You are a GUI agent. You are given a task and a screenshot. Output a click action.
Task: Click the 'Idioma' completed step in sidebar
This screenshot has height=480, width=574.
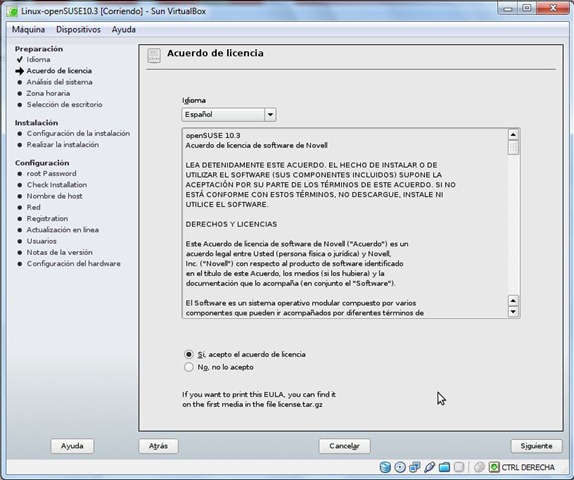pos(38,59)
